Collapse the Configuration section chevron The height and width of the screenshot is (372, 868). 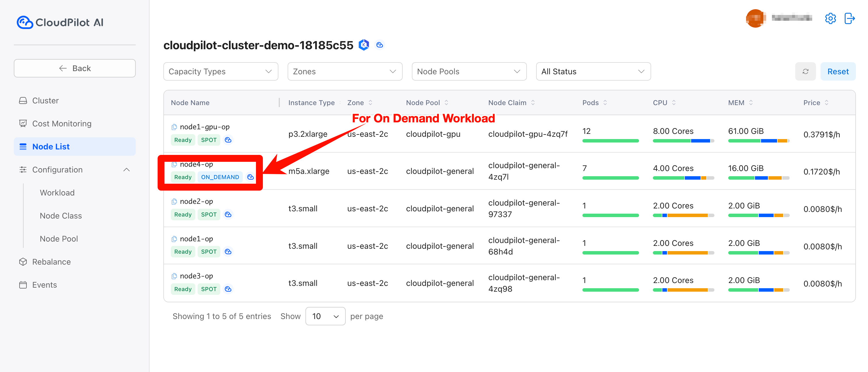tap(127, 169)
